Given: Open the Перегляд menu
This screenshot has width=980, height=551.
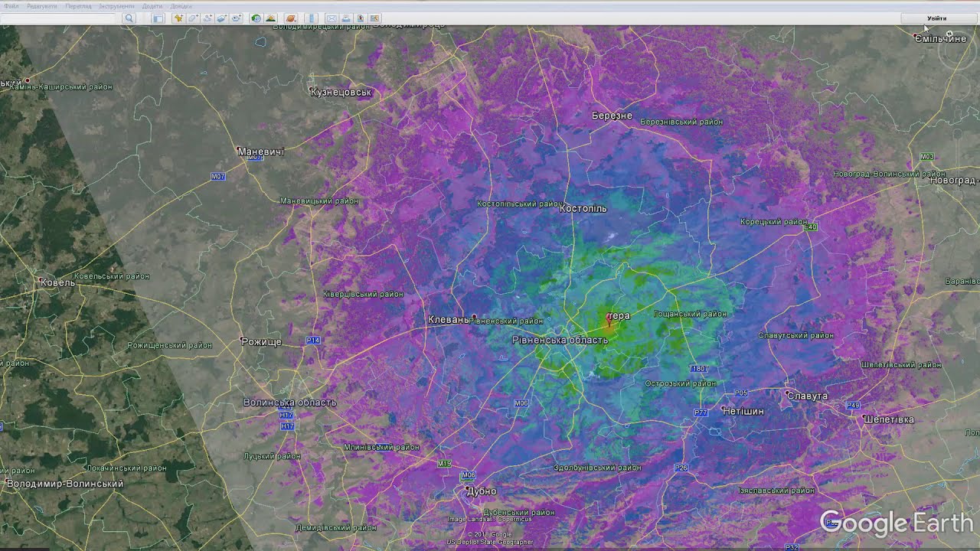Looking at the screenshot, I should tap(78, 6).
